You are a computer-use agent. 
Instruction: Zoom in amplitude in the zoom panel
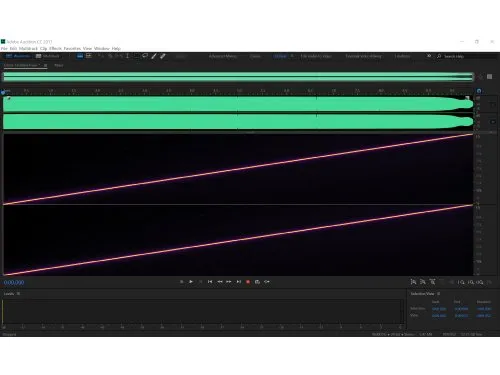413,282
